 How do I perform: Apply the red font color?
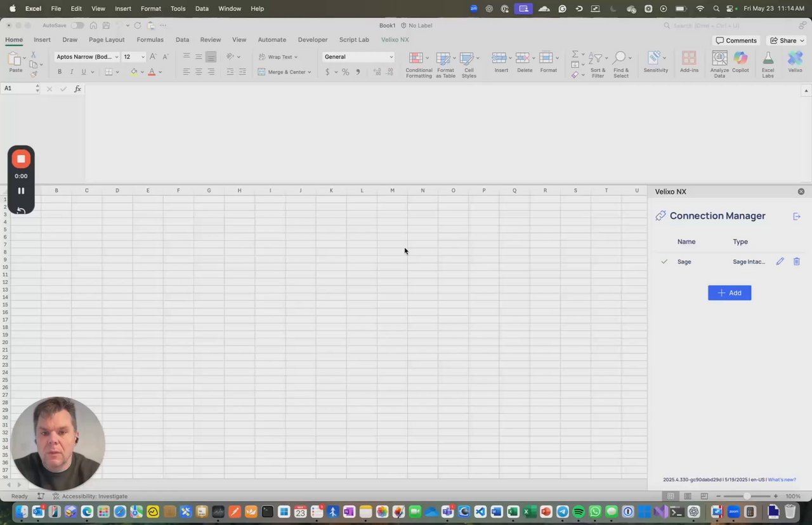[x=152, y=72]
